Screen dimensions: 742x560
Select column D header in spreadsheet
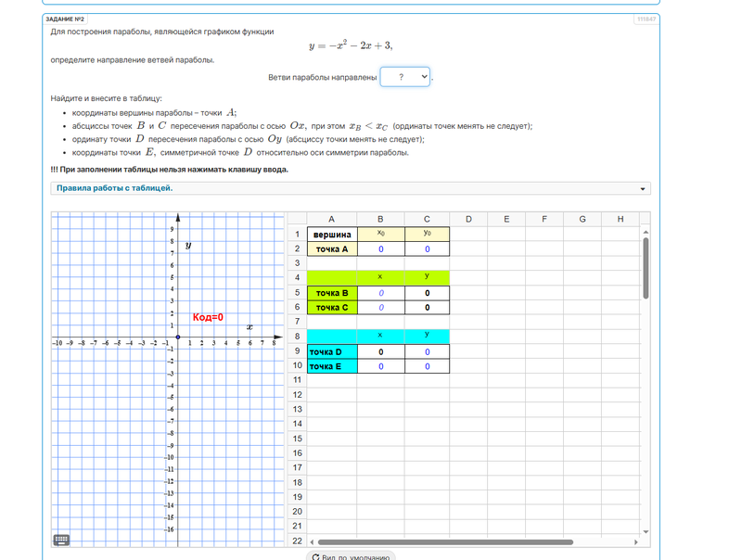tap(468, 220)
